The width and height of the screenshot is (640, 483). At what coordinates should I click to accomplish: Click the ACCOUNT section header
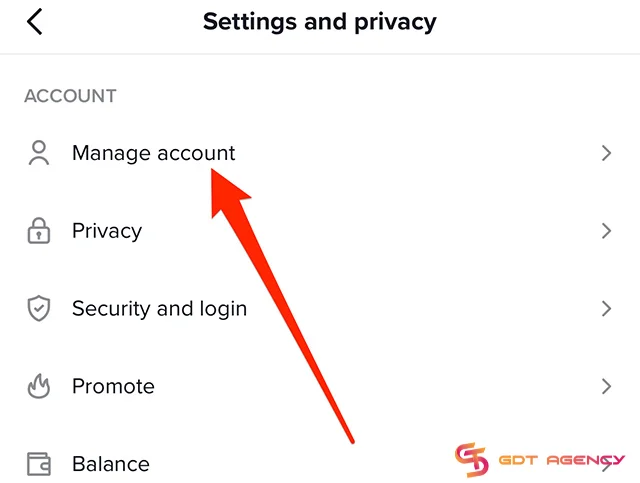(70, 97)
